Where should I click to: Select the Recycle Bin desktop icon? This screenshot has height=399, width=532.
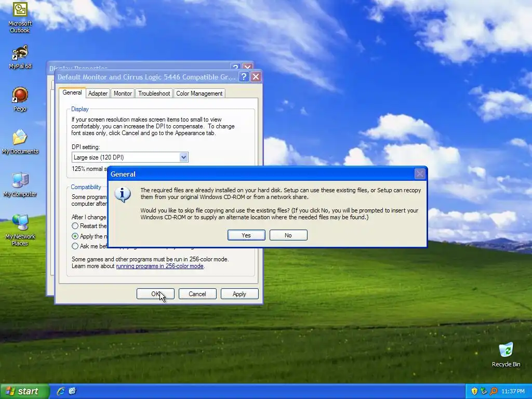[506, 355]
